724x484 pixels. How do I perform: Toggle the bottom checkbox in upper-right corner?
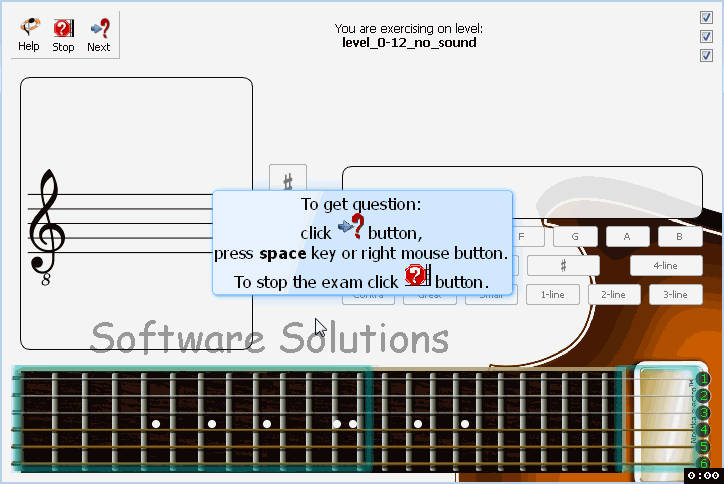coord(706,55)
